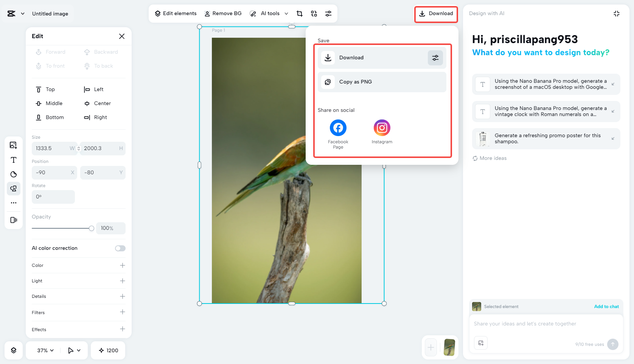
Task: Open download settings sliders icon
Action: pyautogui.click(x=435, y=58)
